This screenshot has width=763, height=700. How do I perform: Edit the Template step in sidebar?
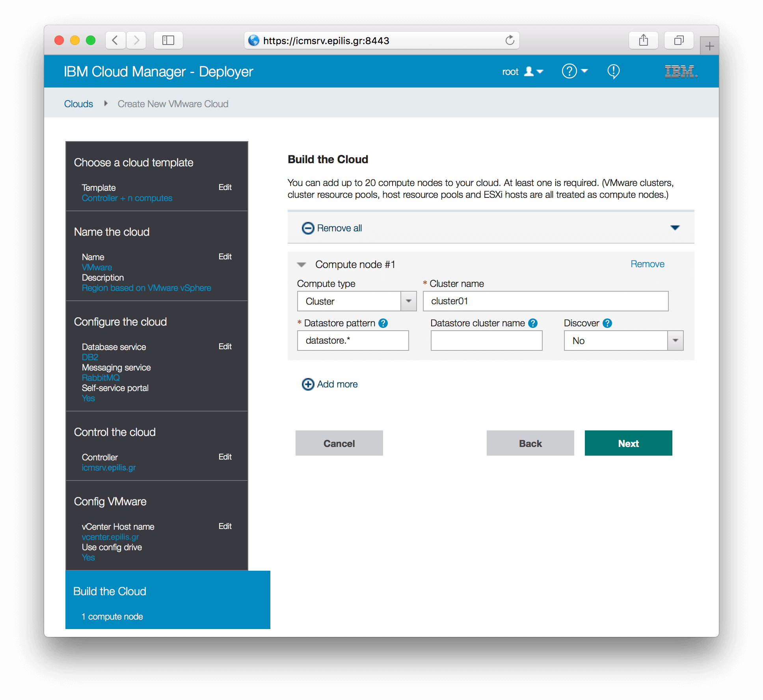(x=225, y=187)
